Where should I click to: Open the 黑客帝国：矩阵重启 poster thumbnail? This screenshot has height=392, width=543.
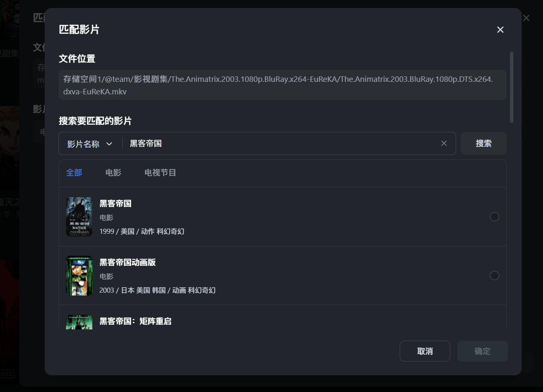pyautogui.click(x=79, y=322)
